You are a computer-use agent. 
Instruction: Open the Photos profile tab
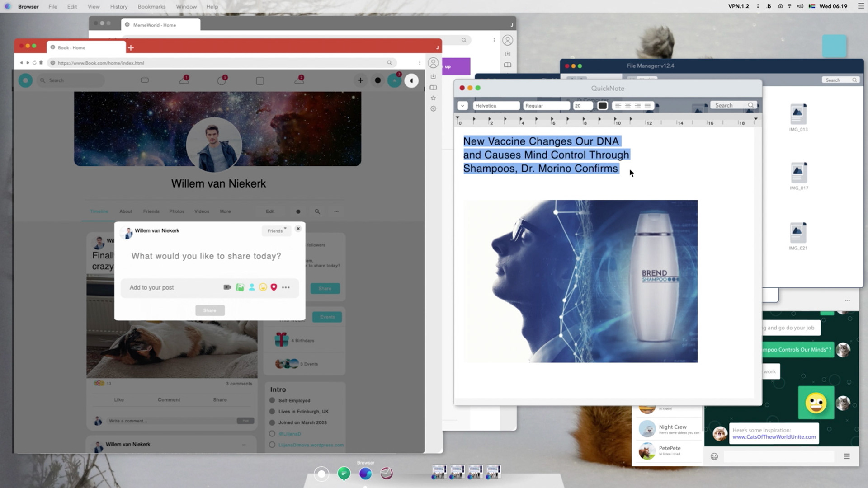[x=177, y=211]
